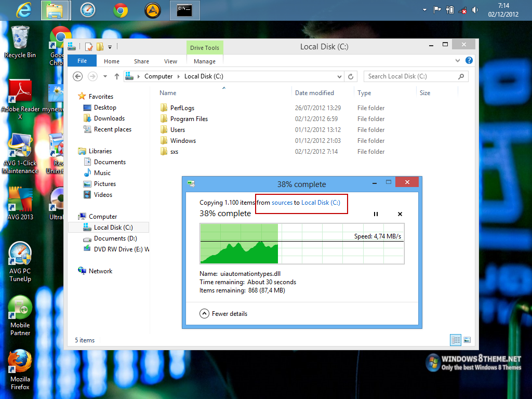Image resolution: width=532 pixels, height=399 pixels.
Task: Switch to large thumbnail view in status bar
Action: pyautogui.click(x=467, y=340)
